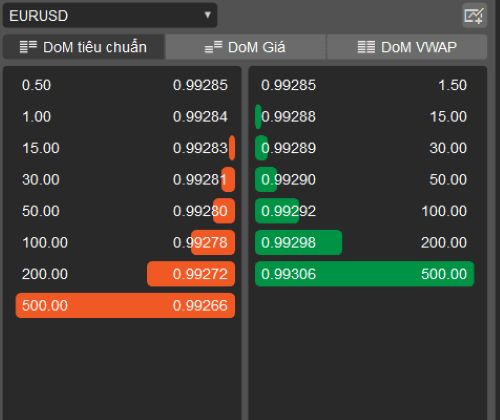The image size is (500, 420).
Task: Click ask price 0.99298
Action: 288,242
